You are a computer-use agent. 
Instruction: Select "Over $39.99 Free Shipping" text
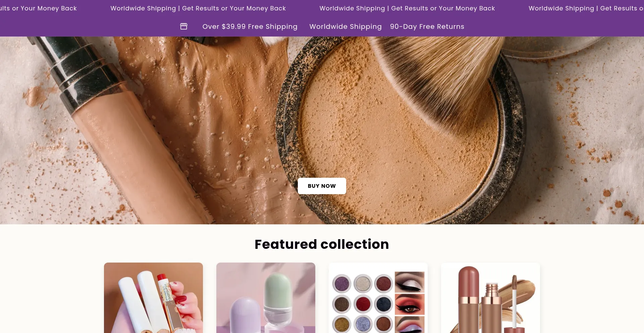click(x=250, y=26)
